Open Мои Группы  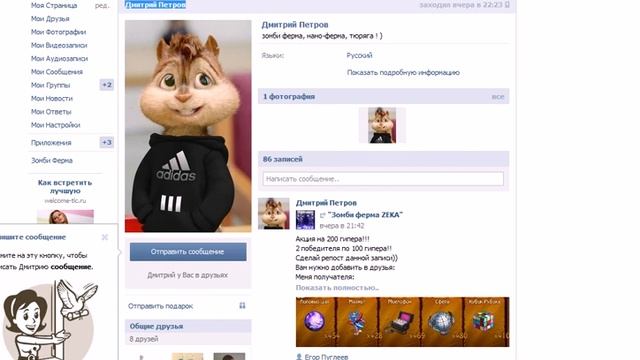pyautogui.click(x=51, y=85)
